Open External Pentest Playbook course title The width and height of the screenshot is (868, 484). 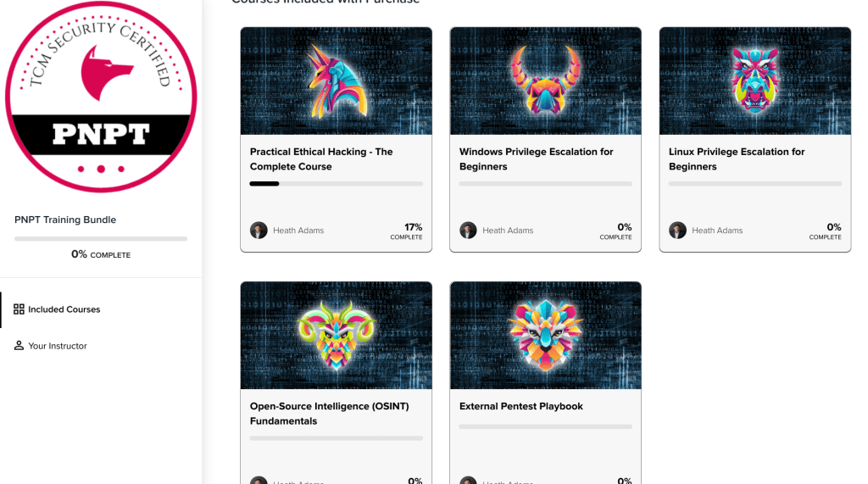pos(521,407)
